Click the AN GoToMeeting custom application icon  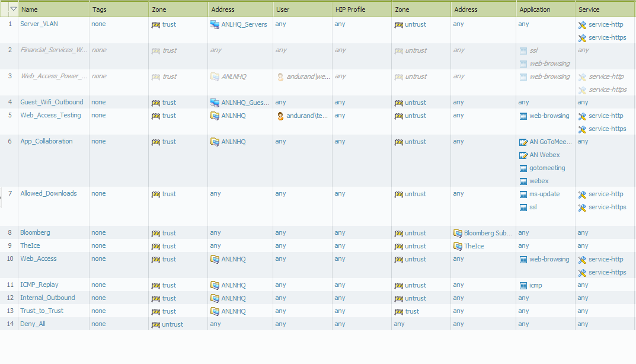pos(523,142)
